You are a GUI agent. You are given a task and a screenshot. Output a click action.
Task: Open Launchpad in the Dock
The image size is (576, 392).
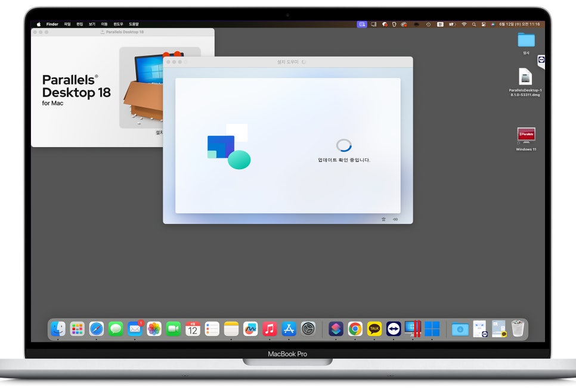(x=77, y=329)
